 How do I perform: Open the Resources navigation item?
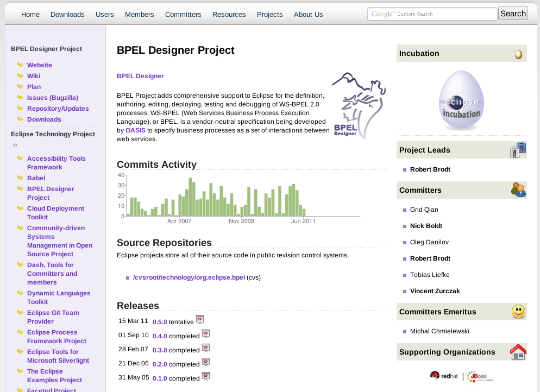[x=229, y=15]
